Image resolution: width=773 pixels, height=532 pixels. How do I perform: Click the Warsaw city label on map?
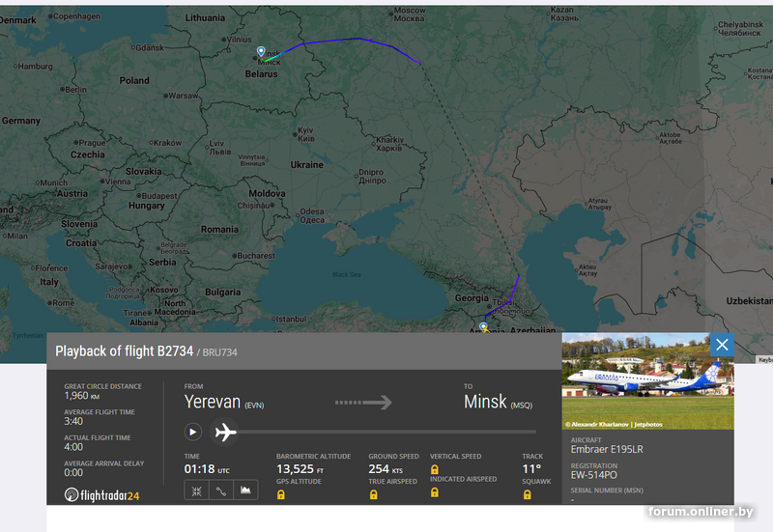pos(183,95)
